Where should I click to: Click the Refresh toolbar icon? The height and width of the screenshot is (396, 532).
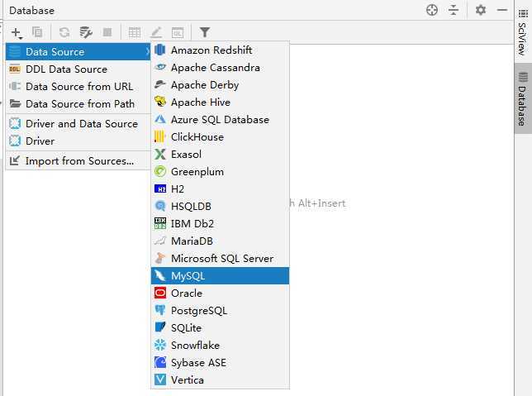[x=64, y=32]
